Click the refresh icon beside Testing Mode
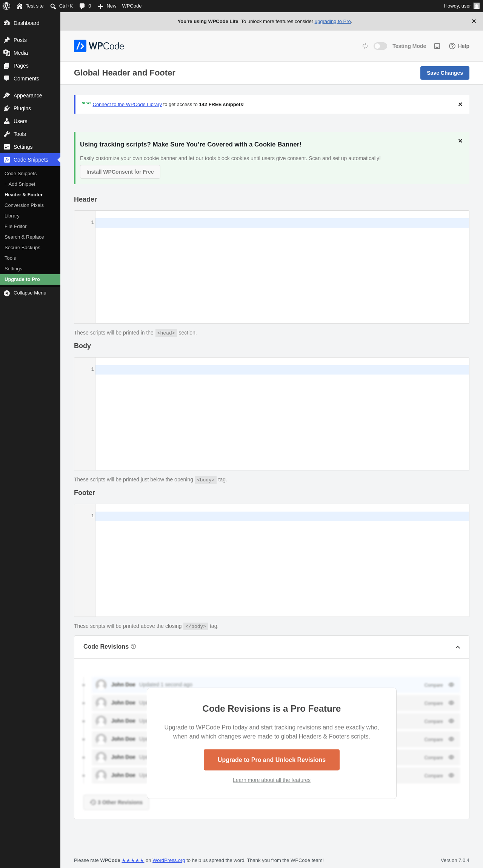The width and height of the screenshot is (483, 868). click(x=365, y=46)
